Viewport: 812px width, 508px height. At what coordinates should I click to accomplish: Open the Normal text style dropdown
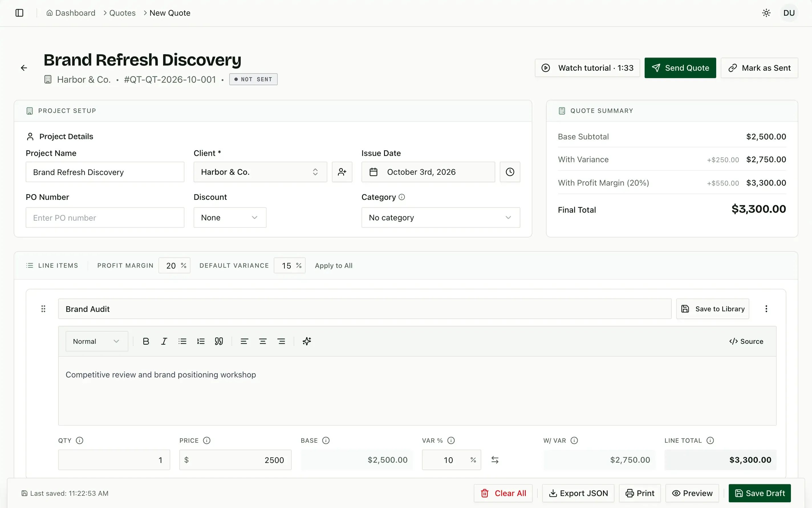point(97,341)
